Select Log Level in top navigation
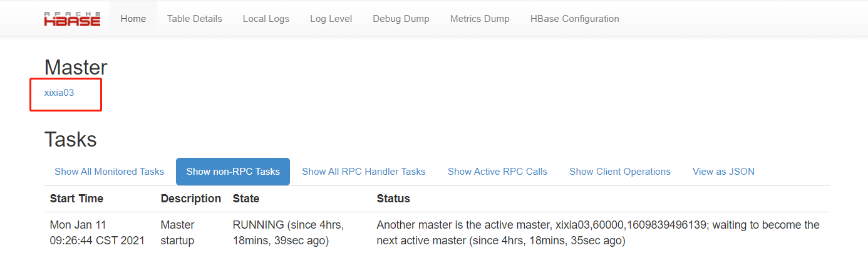This screenshot has height=275, width=868. point(331,19)
